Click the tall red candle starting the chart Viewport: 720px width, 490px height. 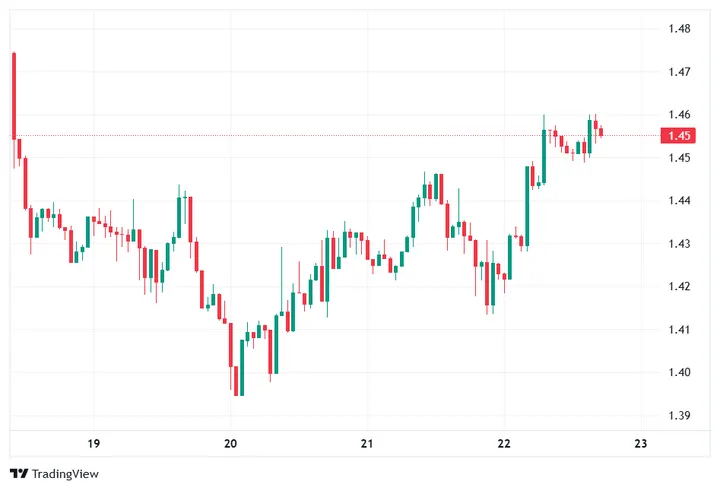(x=14, y=95)
